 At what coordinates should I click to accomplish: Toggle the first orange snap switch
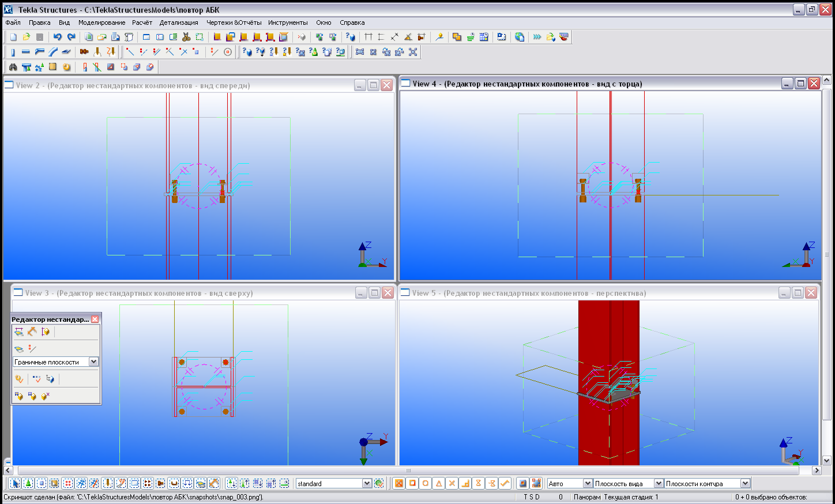tap(398, 483)
